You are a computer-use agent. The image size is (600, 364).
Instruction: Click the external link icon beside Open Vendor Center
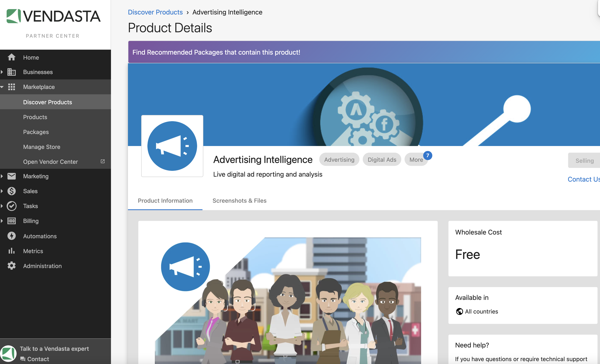(x=102, y=161)
